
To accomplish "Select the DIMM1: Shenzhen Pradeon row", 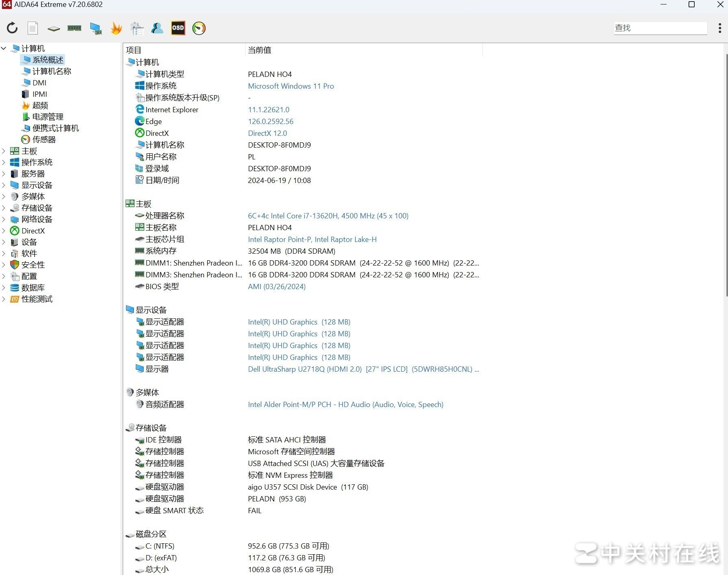I will pyautogui.click(x=303, y=263).
